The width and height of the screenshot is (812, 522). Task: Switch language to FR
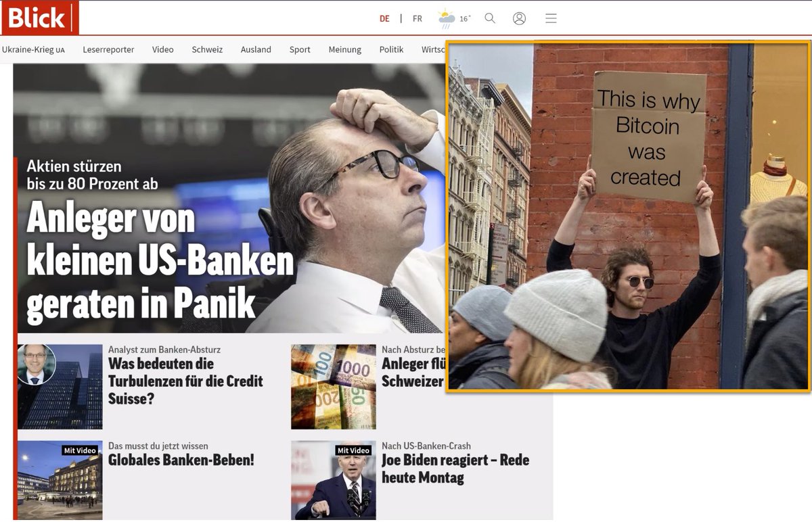[417, 19]
